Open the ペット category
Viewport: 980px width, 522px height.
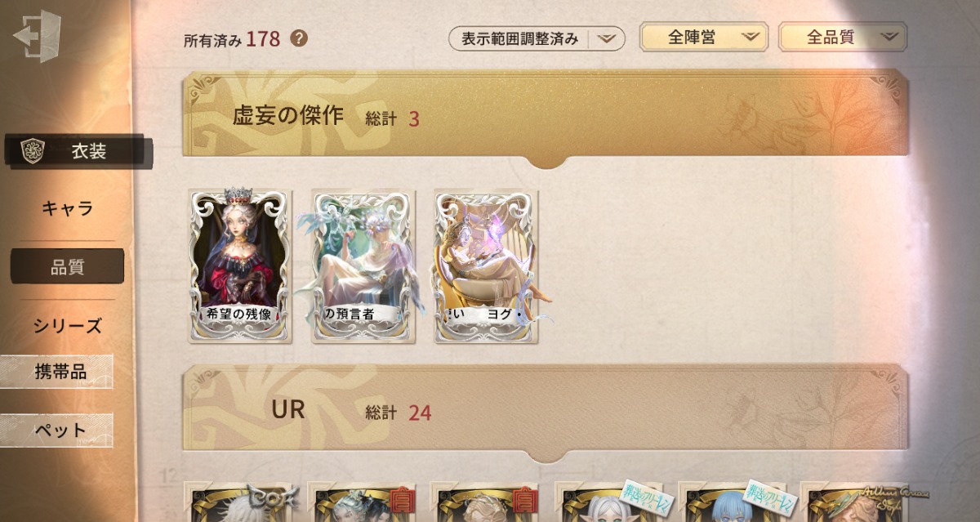(x=57, y=431)
